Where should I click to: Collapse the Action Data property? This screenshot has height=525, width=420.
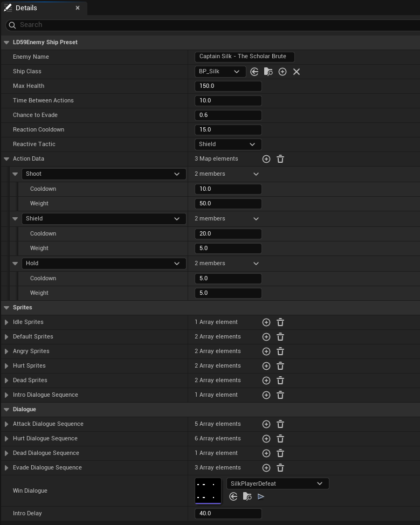click(6, 159)
